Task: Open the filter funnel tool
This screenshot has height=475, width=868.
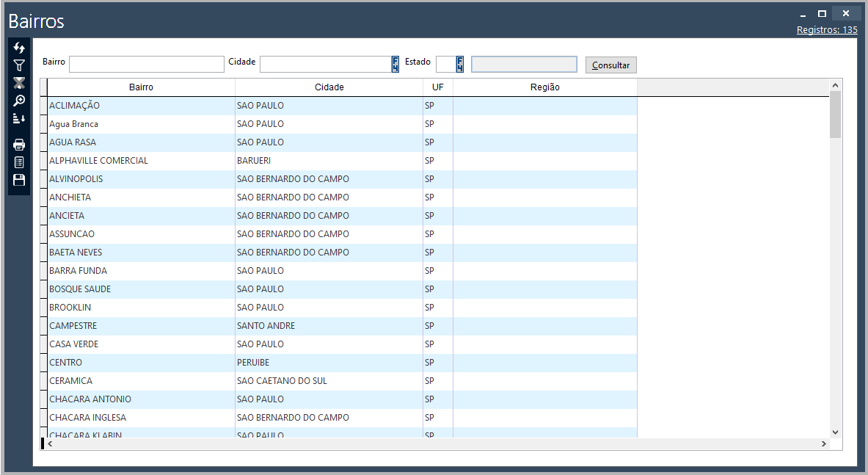Action: click(x=19, y=65)
